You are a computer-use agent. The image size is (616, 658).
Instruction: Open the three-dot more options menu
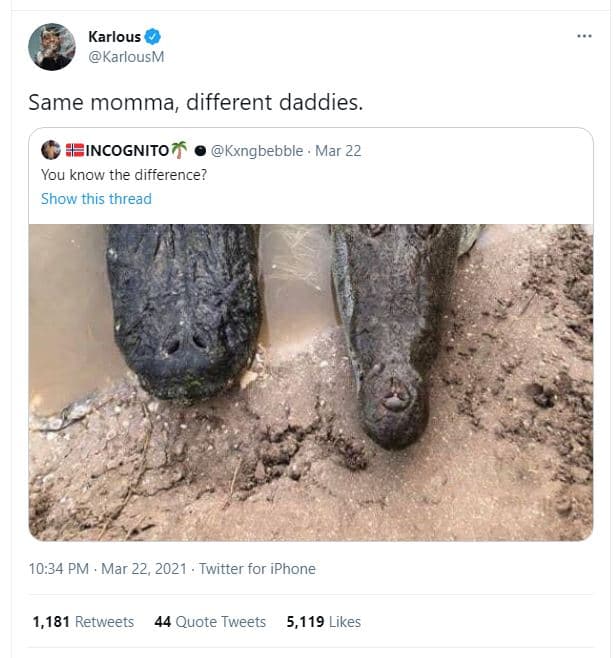coord(584,37)
